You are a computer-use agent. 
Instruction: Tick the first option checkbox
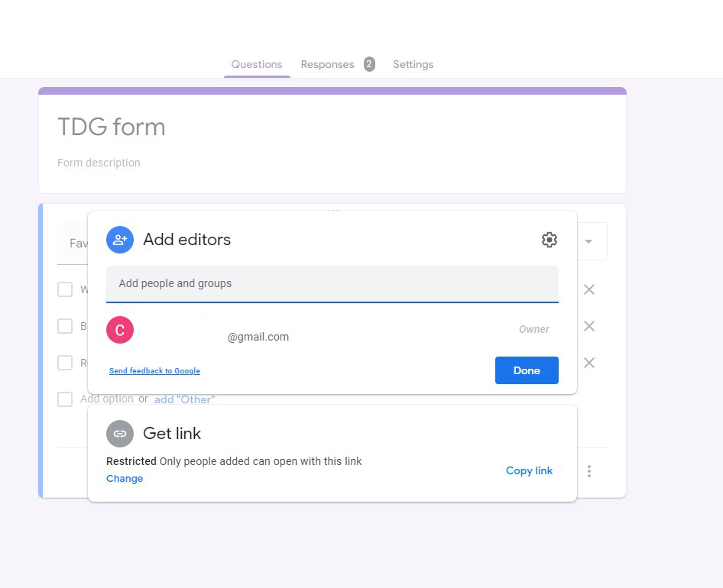point(65,289)
